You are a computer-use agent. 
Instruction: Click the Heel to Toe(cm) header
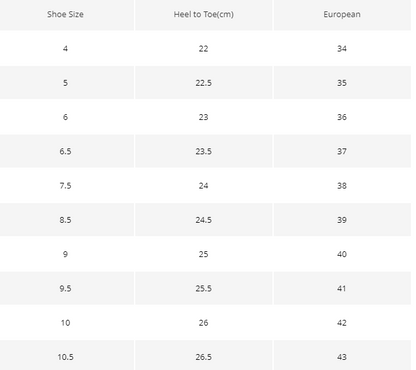pyautogui.click(x=204, y=14)
